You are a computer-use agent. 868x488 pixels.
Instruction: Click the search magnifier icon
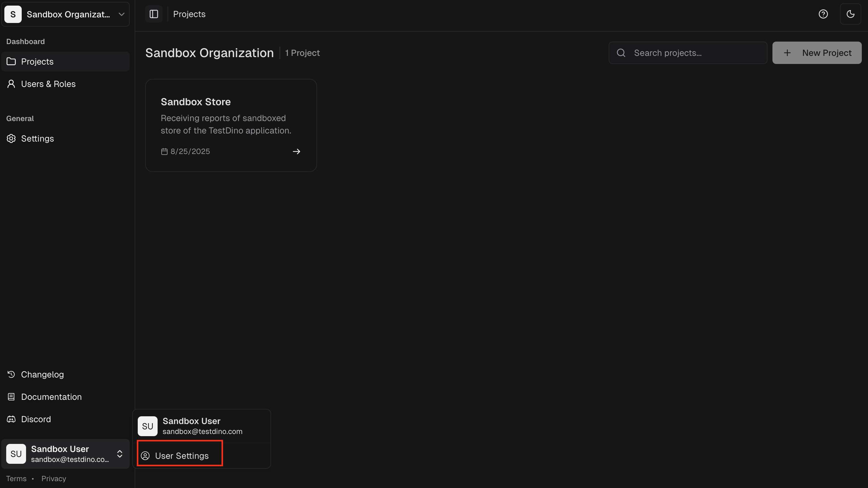(621, 52)
